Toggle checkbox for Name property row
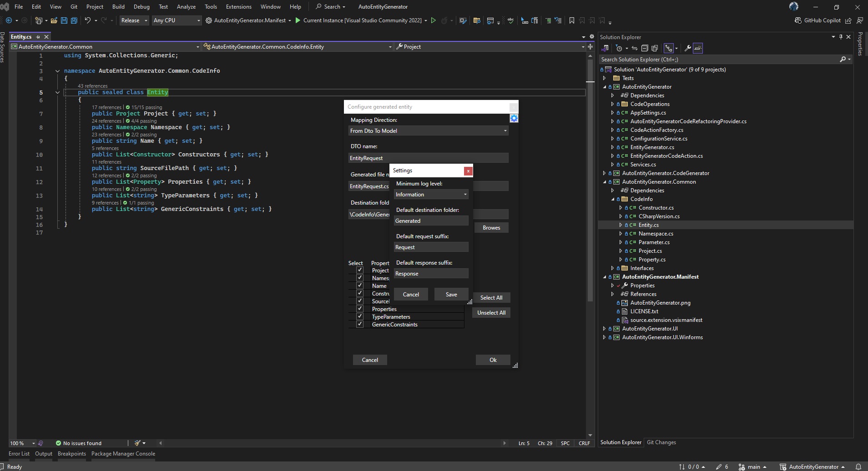The height and width of the screenshot is (471, 868). (x=360, y=286)
